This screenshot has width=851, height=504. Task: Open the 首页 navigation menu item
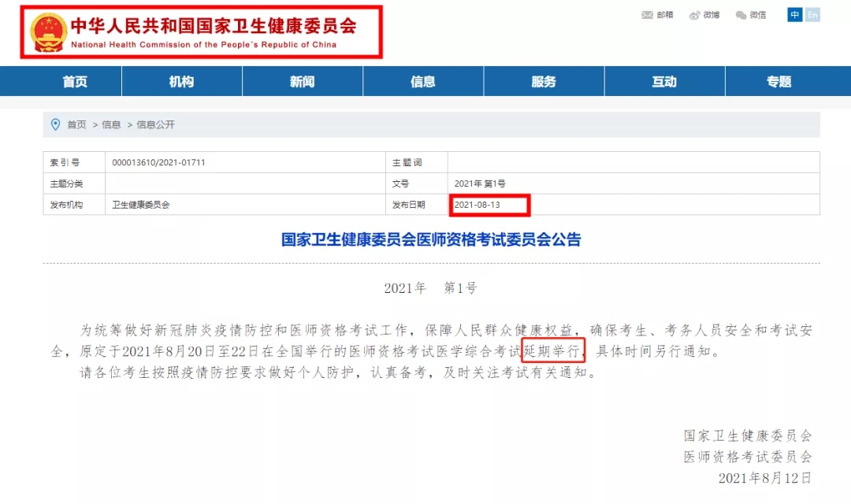click(x=75, y=82)
